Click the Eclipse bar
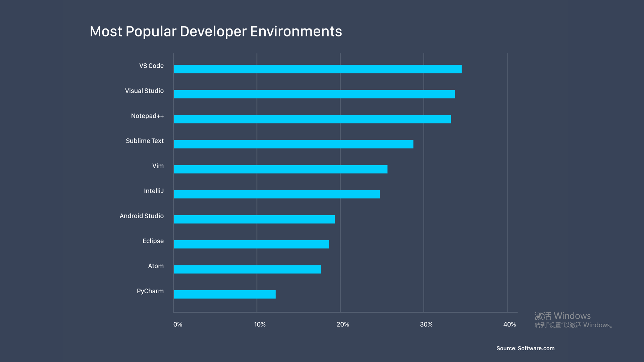The height and width of the screenshot is (362, 644). point(251,244)
